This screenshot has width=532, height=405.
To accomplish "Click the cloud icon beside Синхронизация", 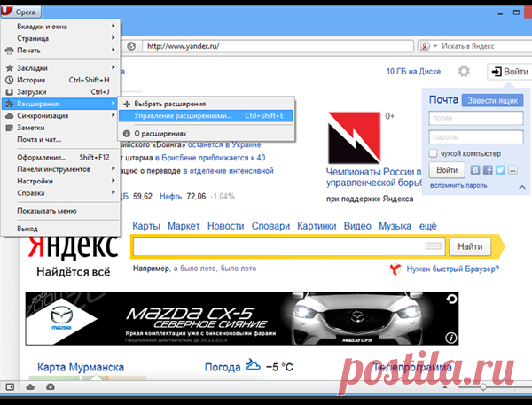I will coord(10,116).
